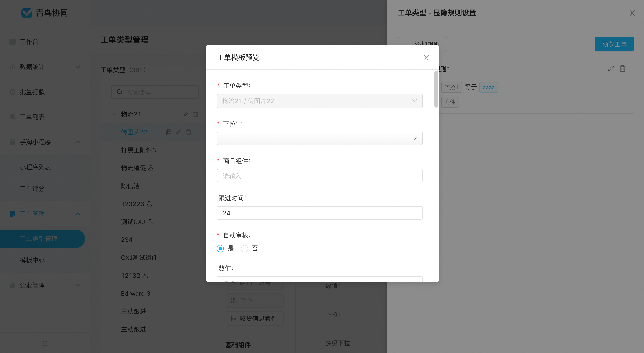Expand the 企业管理 sidebar menu
Viewport: 644px width, 353px height.
click(x=78, y=285)
